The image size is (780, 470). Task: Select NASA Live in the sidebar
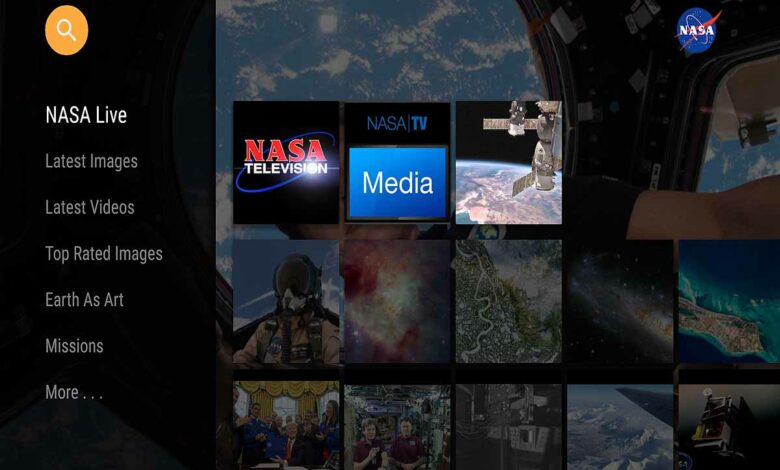click(86, 115)
